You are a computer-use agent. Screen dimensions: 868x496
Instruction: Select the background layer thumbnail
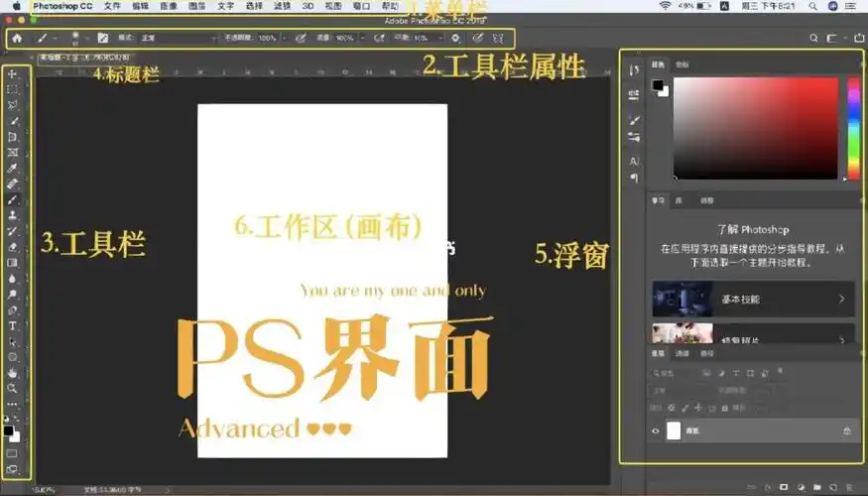tap(674, 431)
